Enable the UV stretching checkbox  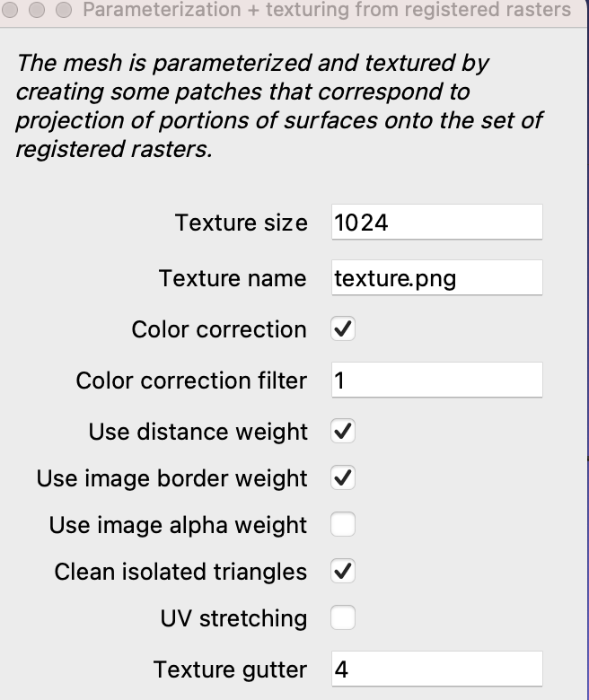coord(343,618)
